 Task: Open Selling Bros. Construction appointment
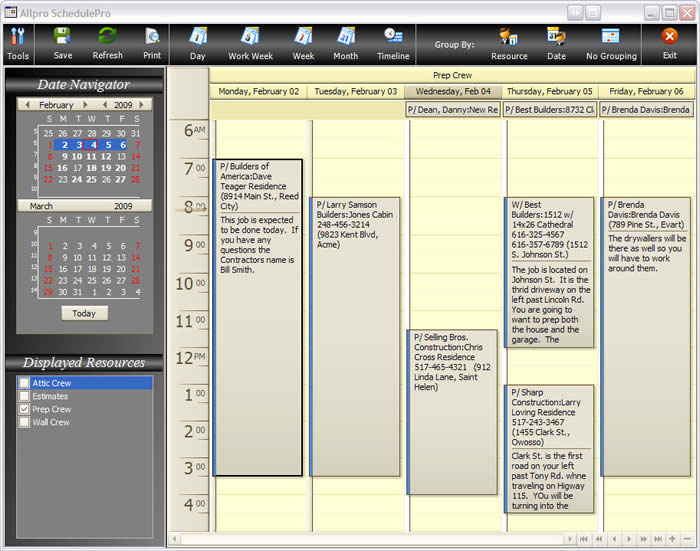(x=452, y=412)
